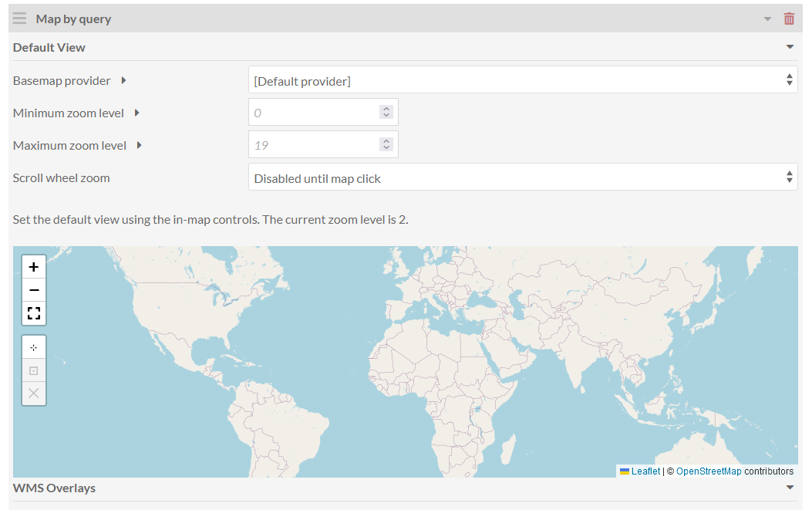Expand Minimum zoom level help arrow
Screen dimensions: 812x510
(136, 113)
